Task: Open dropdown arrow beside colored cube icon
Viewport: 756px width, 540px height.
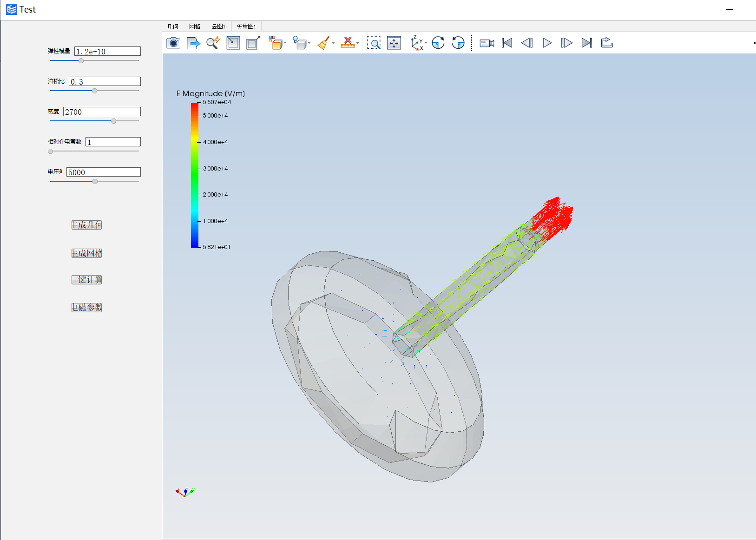Action: pos(285,44)
